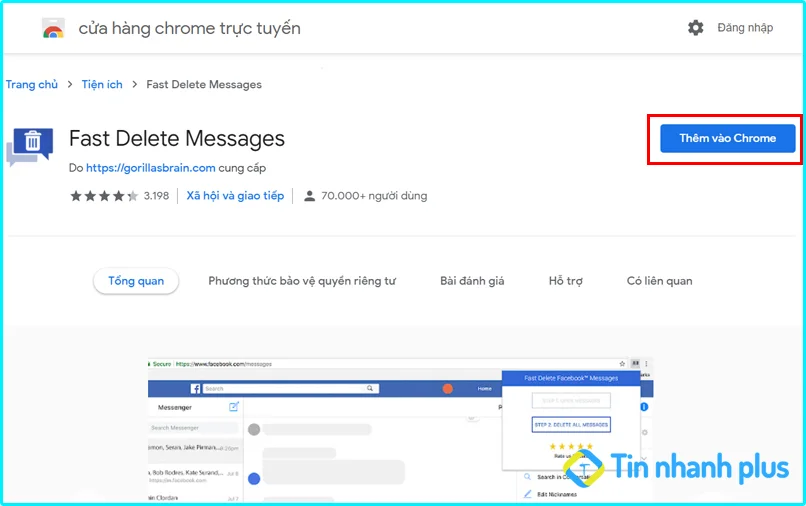Viewport: 806px width, 506px height.
Task: Click the compose message icon in preview
Action: tap(233, 407)
